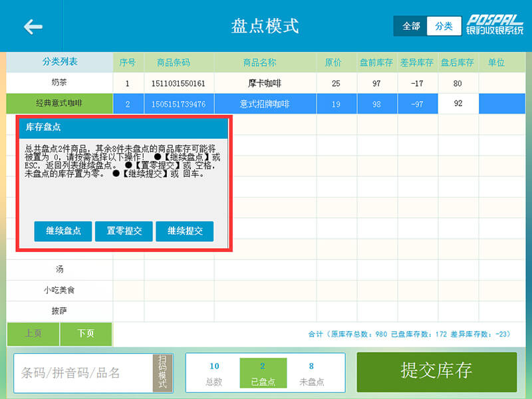Click the barcode/pinyin/name search field
532x399 pixels.
pyautogui.click(x=83, y=373)
